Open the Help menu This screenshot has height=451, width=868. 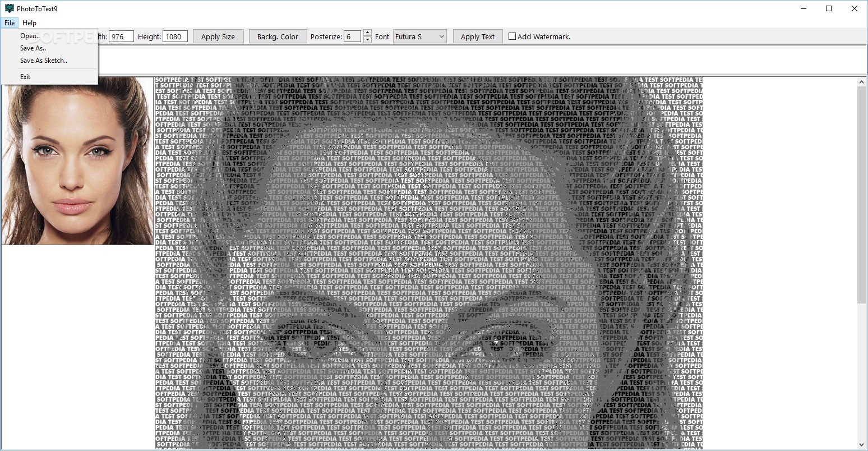29,23
